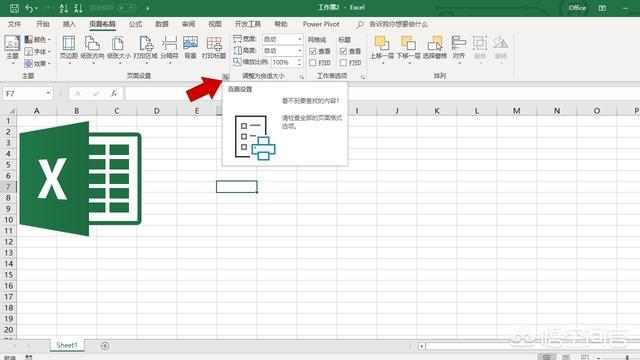Screen dimensions: 640x360
Task: Open the Help (帮助) tab
Action: (281, 24)
